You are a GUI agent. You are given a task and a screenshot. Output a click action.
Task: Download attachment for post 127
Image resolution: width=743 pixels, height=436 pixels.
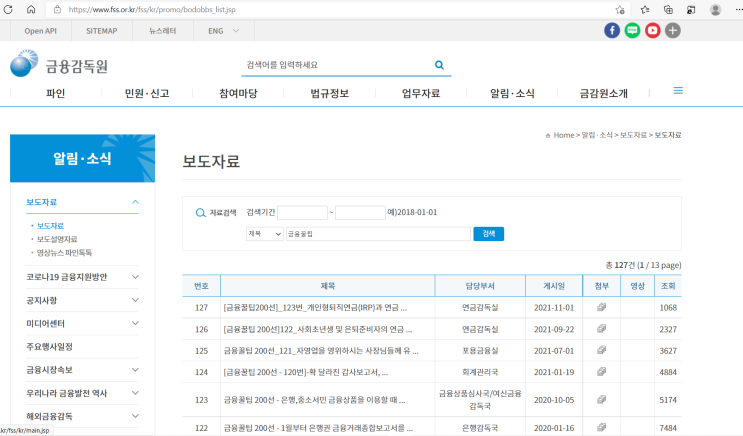coord(601,307)
